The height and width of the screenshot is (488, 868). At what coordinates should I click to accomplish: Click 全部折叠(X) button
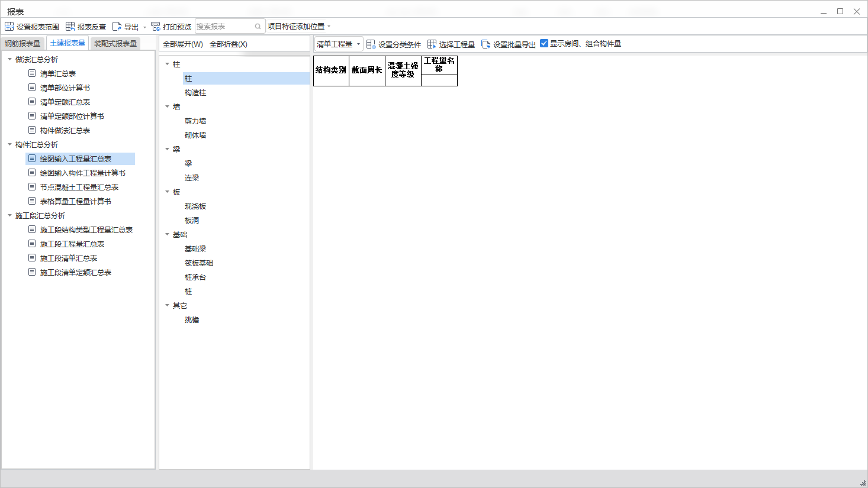click(229, 44)
